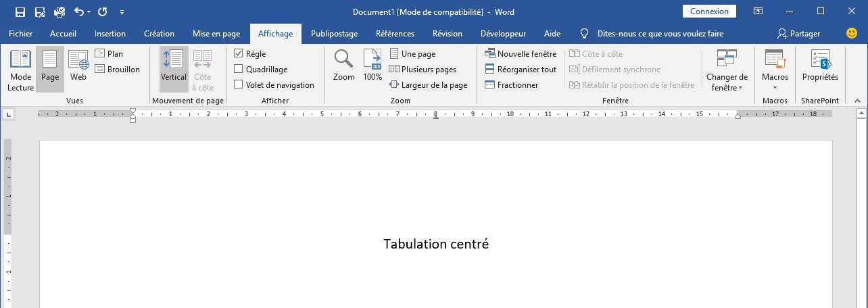Uncheck the Règle checkbox
Screen dimensions: 868x308
click(x=238, y=54)
